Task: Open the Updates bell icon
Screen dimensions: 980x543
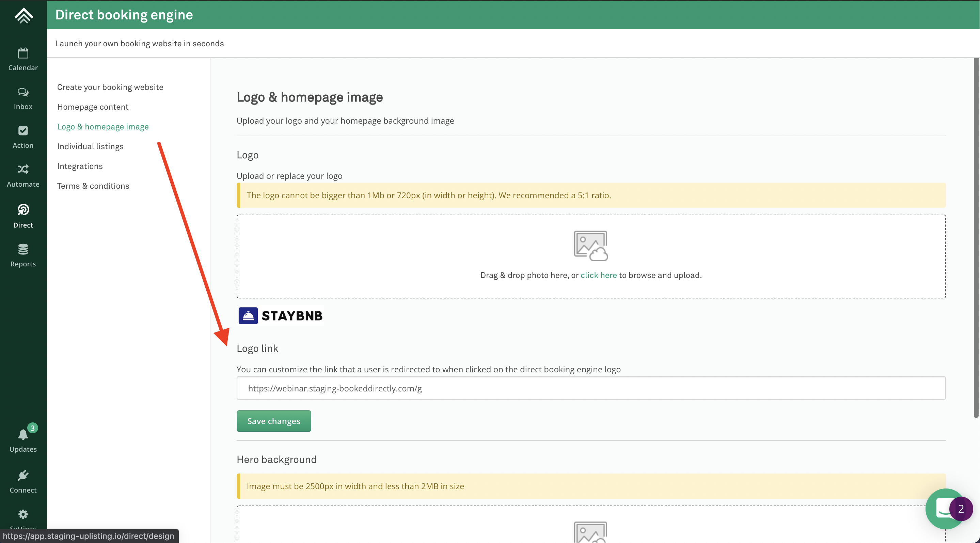Action: [x=23, y=434]
